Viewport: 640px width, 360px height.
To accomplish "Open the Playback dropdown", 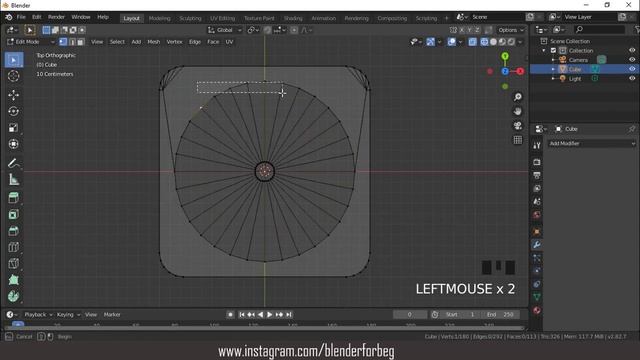I will coord(38,314).
